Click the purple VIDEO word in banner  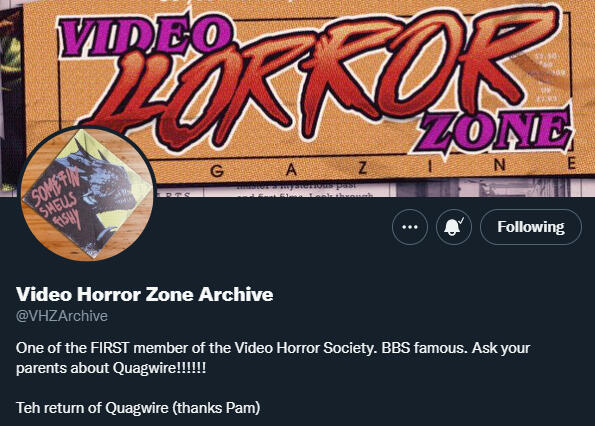point(144,35)
